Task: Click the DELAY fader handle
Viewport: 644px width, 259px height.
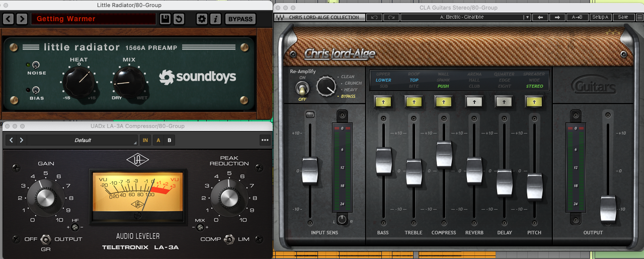Action: point(504,182)
